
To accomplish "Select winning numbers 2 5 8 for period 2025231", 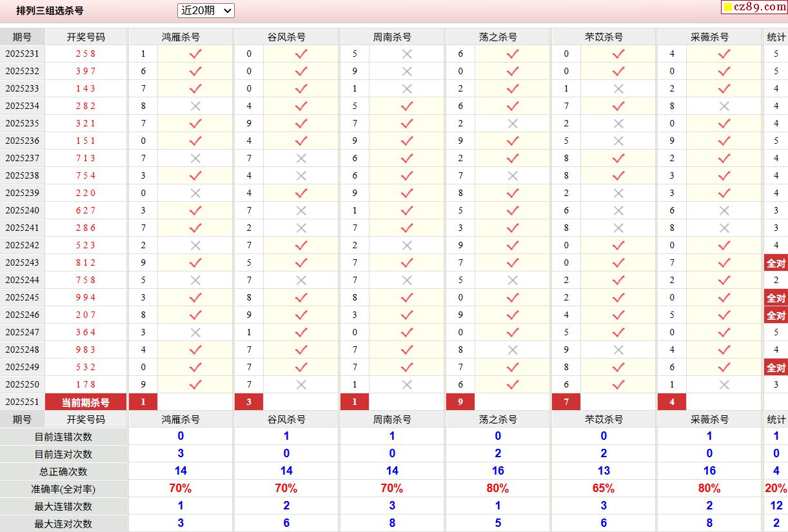I will [86, 54].
